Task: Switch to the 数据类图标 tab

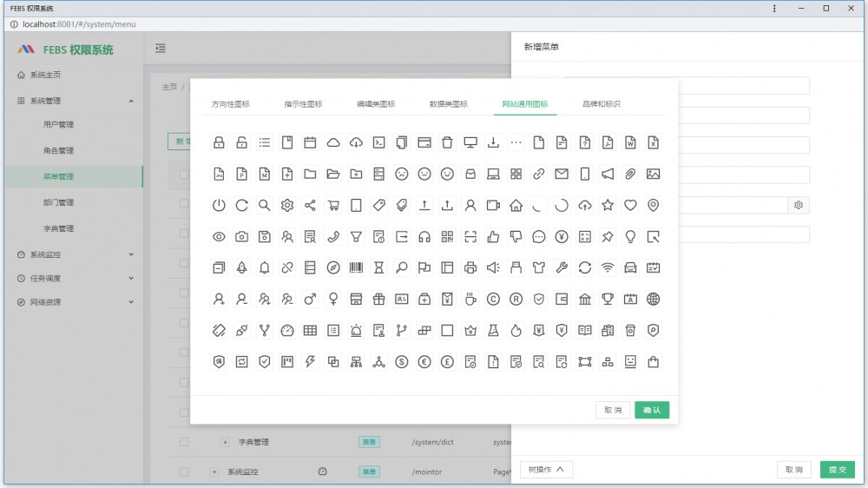Action: point(449,104)
